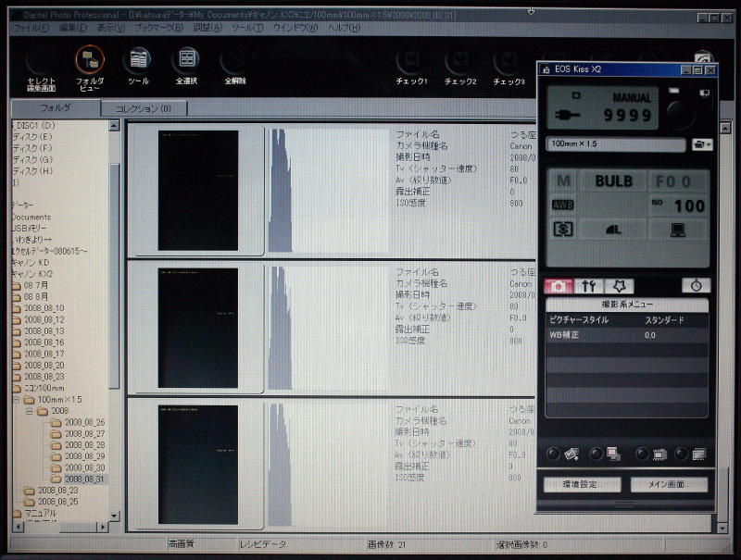Image resolution: width=741 pixels, height=560 pixels.
Task: Select the WB補正 row
Action: pyautogui.click(x=627, y=335)
